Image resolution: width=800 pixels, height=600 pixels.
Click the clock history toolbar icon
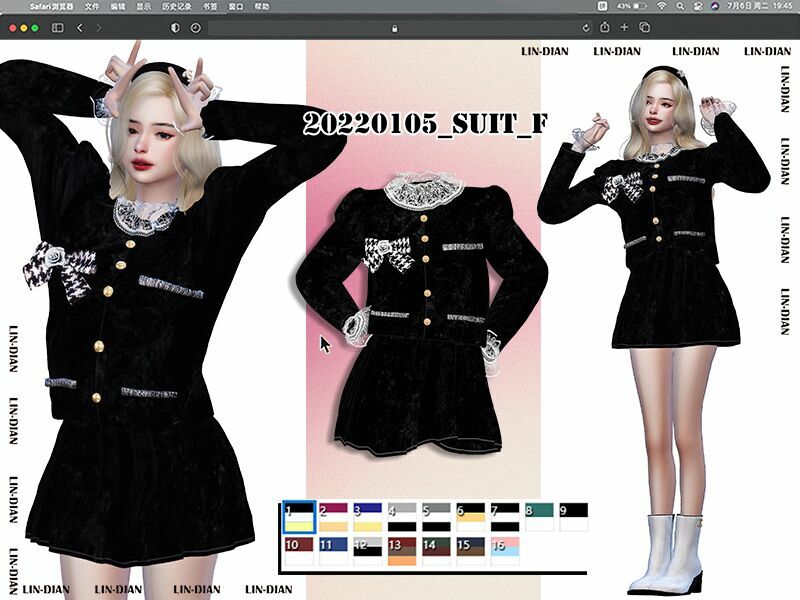click(x=195, y=28)
